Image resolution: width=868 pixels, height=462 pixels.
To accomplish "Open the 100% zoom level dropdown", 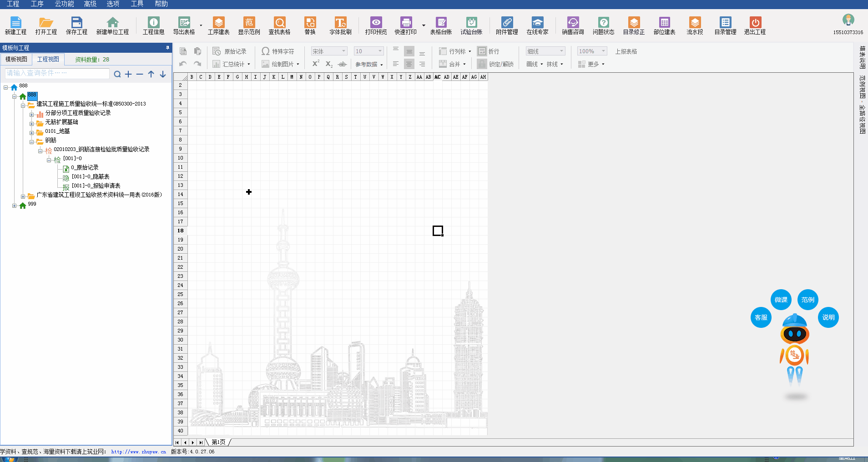I will [x=592, y=51].
